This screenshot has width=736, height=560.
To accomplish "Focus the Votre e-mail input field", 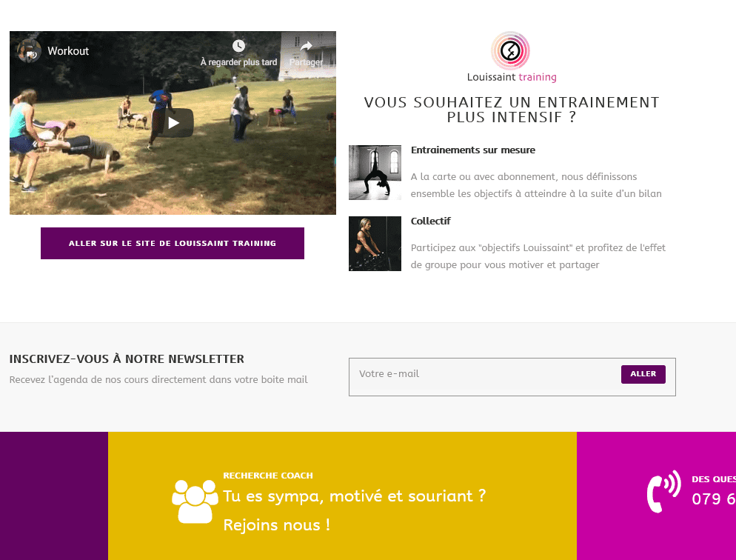I will tap(486, 374).
